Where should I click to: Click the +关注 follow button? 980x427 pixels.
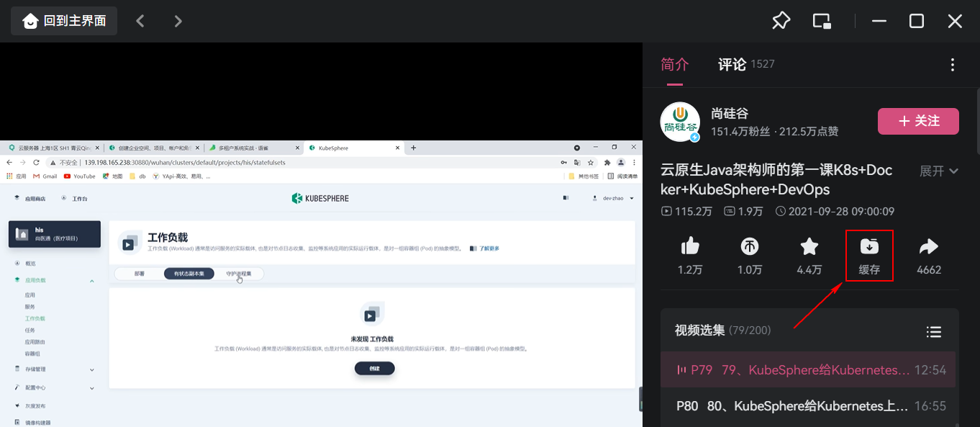point(918,121)
